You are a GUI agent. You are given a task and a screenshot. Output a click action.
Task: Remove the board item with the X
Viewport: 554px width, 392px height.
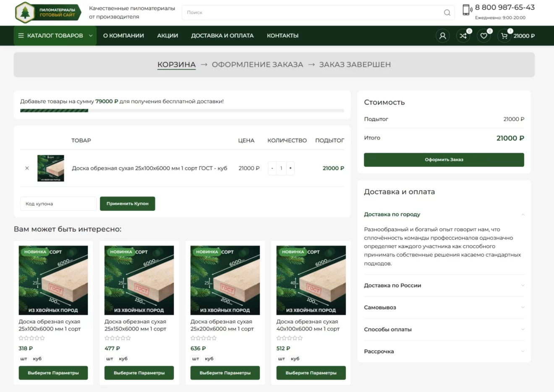27,168
